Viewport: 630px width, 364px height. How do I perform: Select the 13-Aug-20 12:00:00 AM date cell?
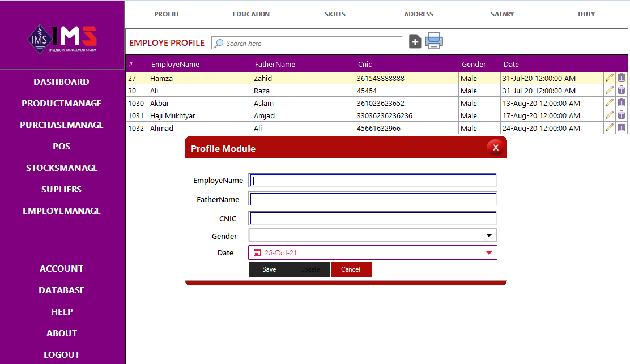552,103
